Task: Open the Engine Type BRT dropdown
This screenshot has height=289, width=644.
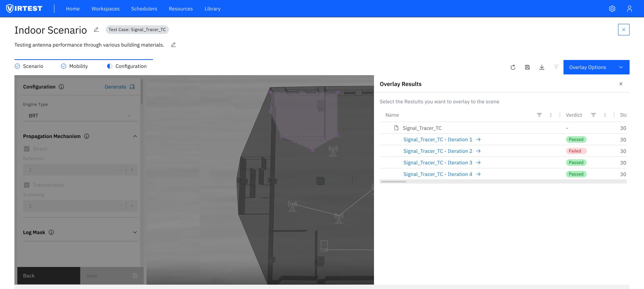Action: [79, 116]
